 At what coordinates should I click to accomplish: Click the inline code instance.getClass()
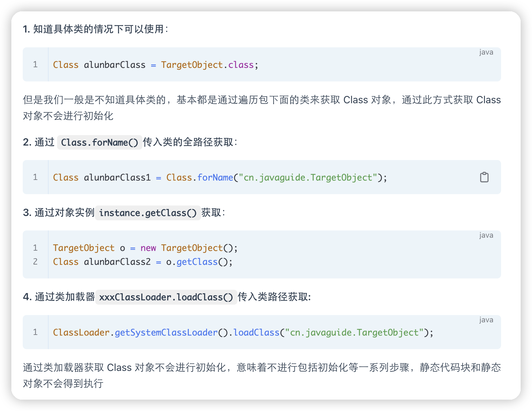coord(148,213)
